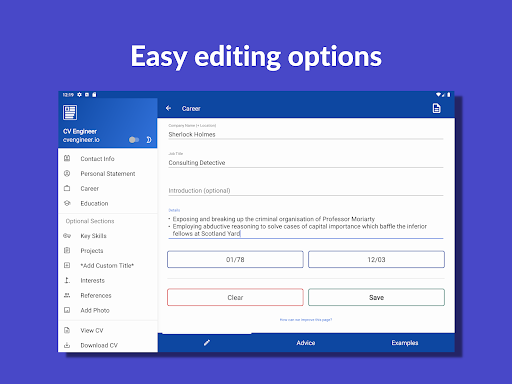Click the moon icon beside the toggle

pos(149,140)
